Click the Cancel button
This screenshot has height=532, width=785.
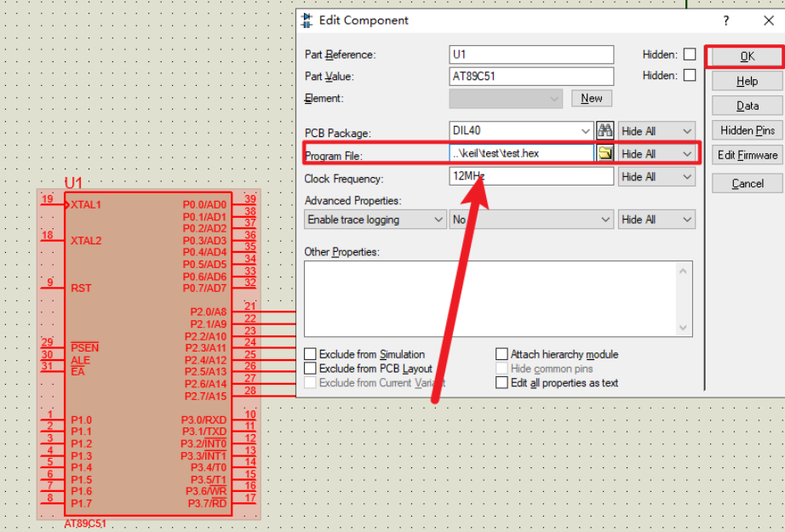(747, 183)
